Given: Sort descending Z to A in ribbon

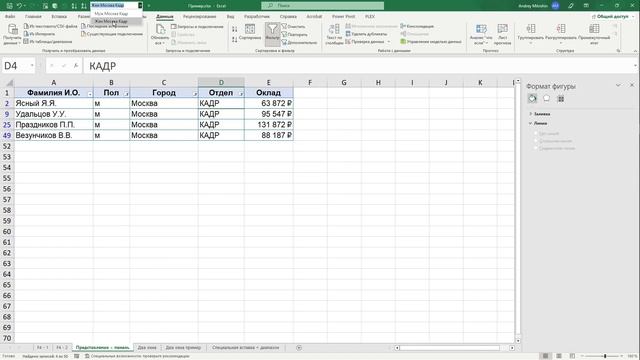Looking at the screenshot, I should [234, 40].
